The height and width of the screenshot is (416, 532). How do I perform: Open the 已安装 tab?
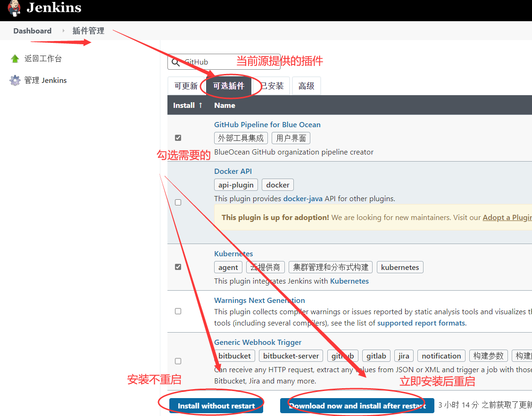coord(272,86)
